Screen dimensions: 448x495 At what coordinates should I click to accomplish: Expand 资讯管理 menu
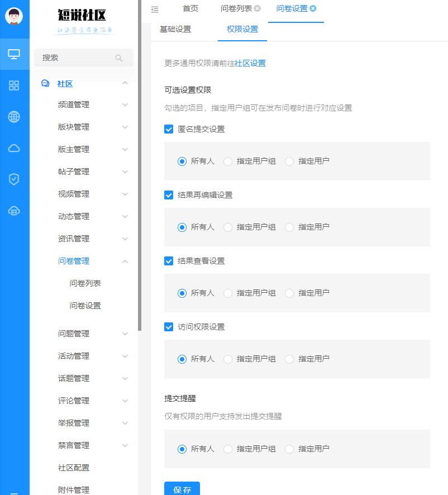coord(125,239)
